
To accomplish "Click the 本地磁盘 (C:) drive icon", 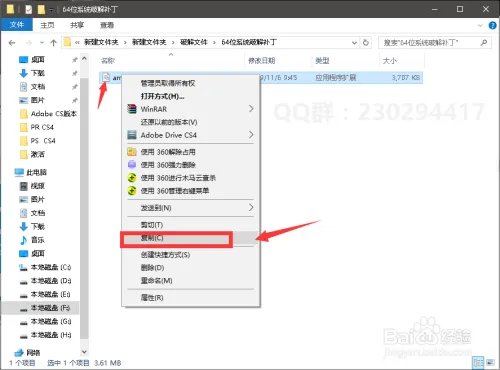I will pos(23,267).
